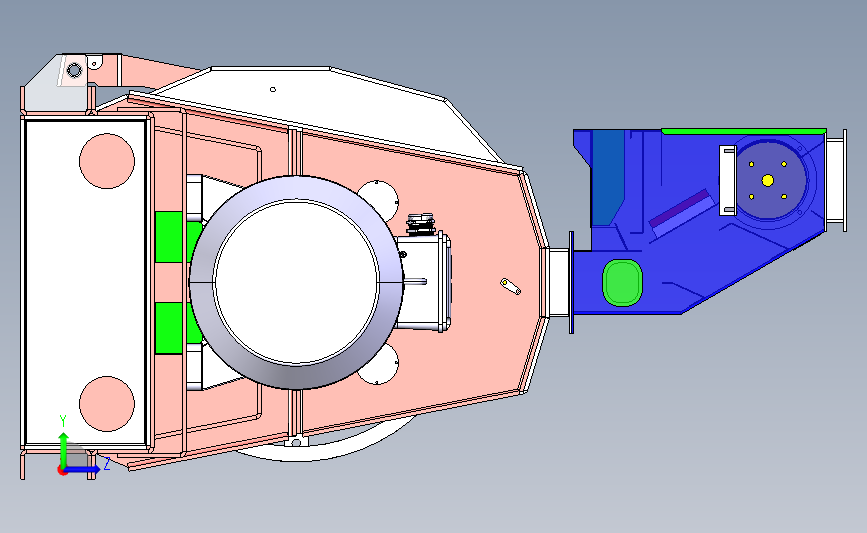Select lower white semicircular lug near cylinder

[x=378, y=364]
